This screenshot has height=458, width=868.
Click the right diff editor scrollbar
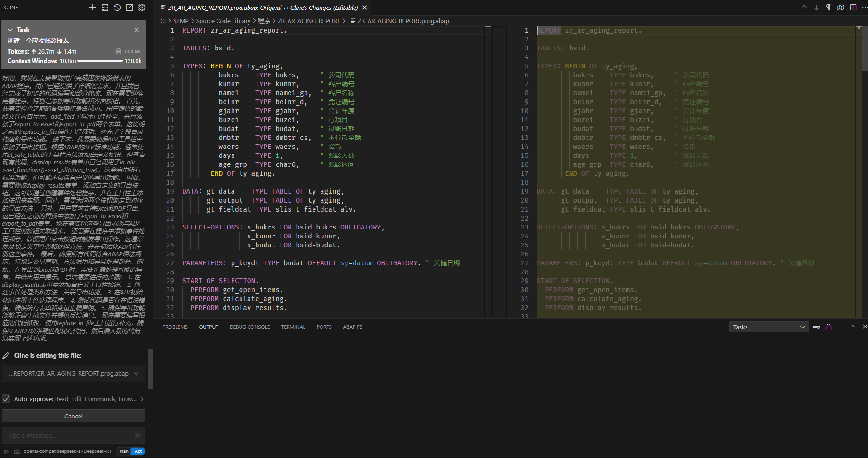pos(865,48)
